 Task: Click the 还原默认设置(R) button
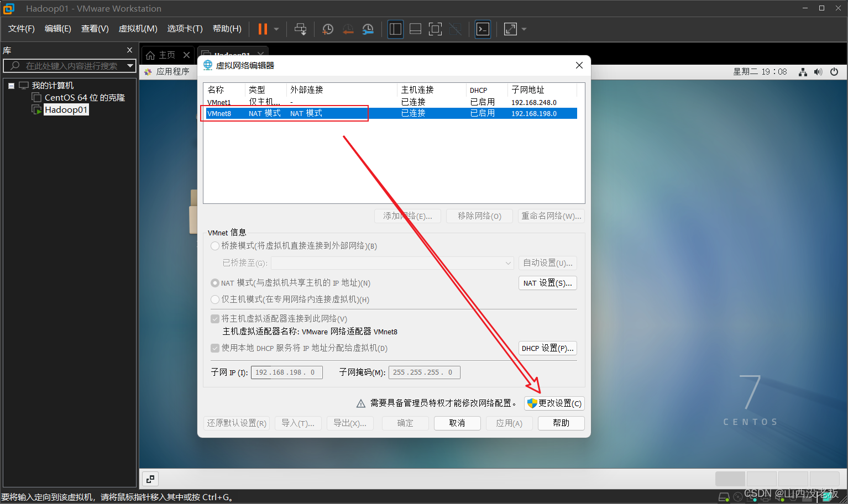pos(237,423)
